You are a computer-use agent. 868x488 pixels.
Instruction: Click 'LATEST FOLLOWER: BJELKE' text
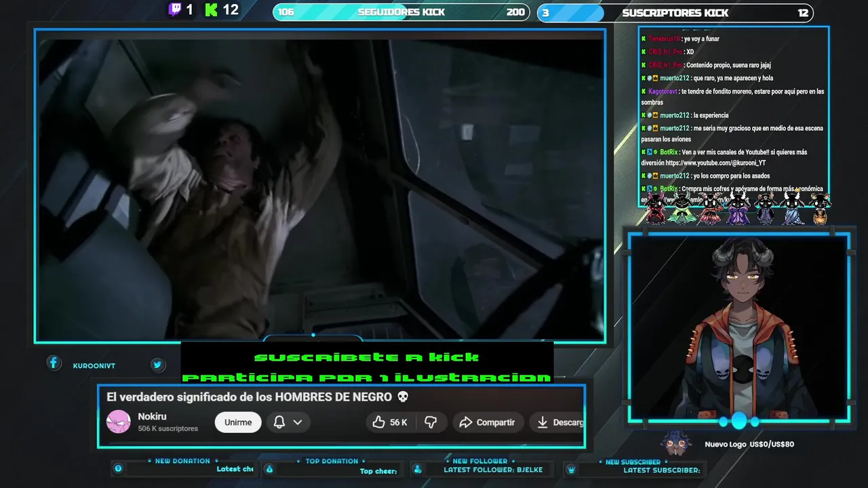[x=493, y=470]
